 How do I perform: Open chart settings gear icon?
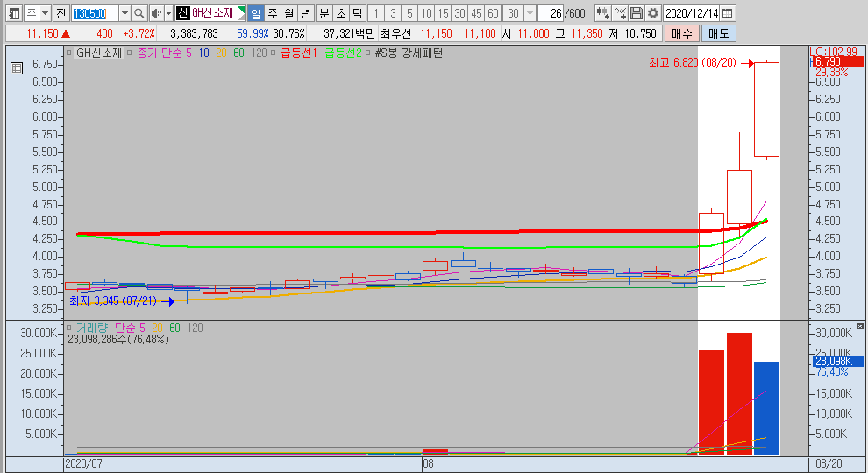pos(653,13)
